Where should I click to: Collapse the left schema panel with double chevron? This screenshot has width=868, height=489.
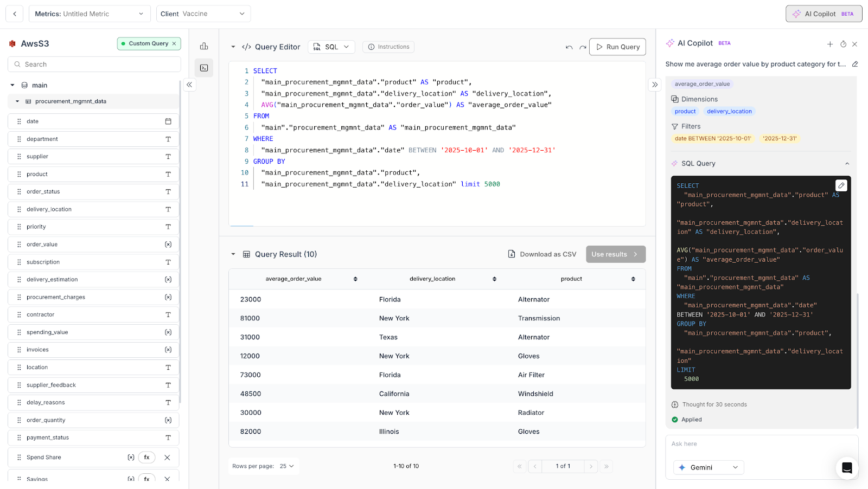point(189,85)
